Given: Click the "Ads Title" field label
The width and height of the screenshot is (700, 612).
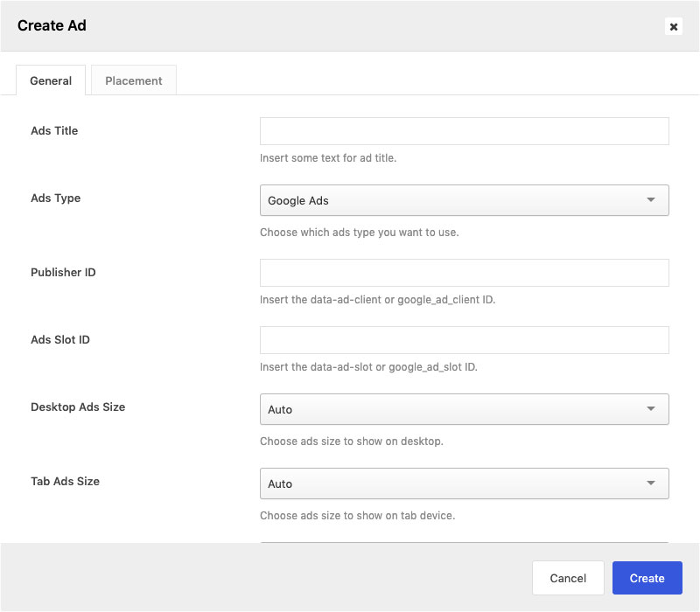Looking at the screenshot, I should 54,130.
